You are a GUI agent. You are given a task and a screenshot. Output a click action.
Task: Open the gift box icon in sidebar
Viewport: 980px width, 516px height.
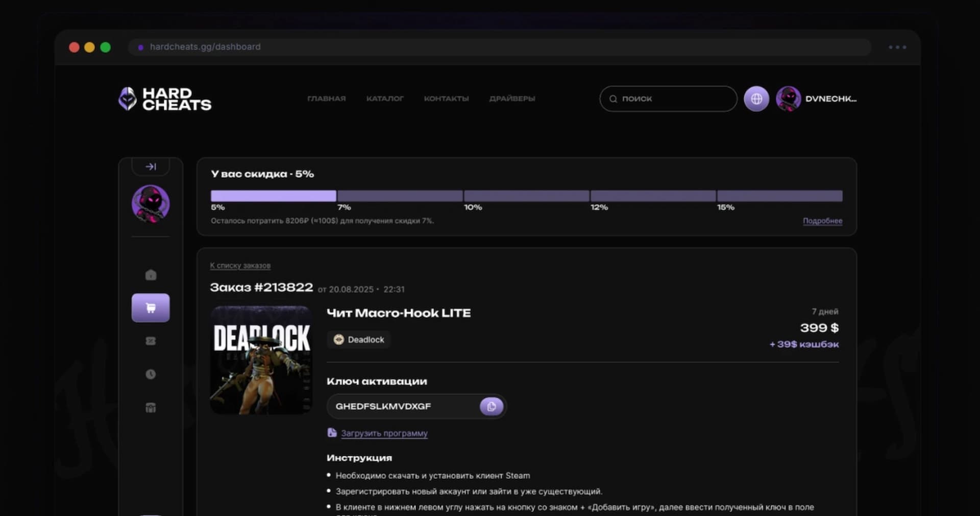click(151, 407)
